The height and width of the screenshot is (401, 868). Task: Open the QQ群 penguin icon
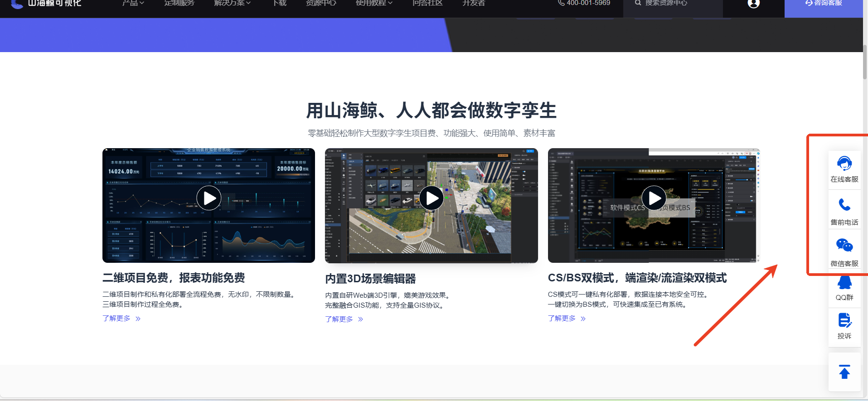[x=844, y=282]
